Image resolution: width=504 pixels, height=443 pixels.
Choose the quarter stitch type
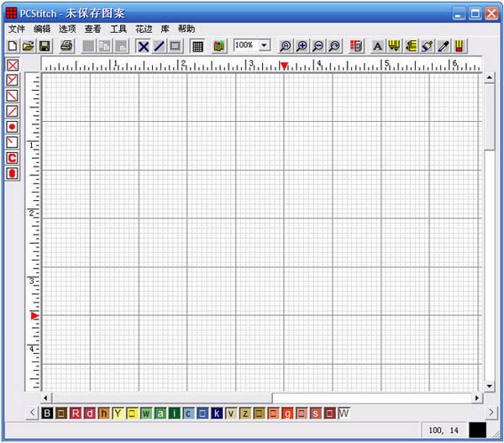pyautogui.click(x=13, y=142)
